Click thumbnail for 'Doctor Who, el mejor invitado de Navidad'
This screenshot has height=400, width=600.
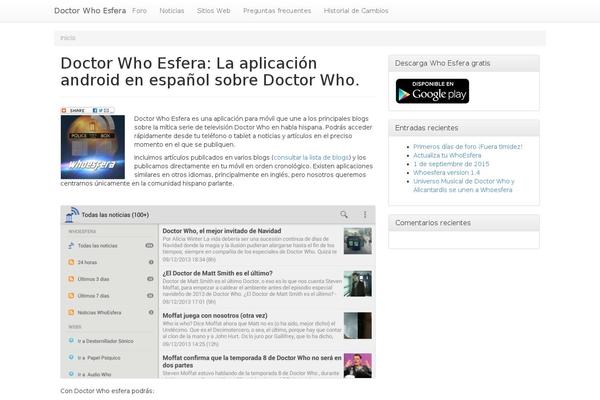tap(357, 241)
